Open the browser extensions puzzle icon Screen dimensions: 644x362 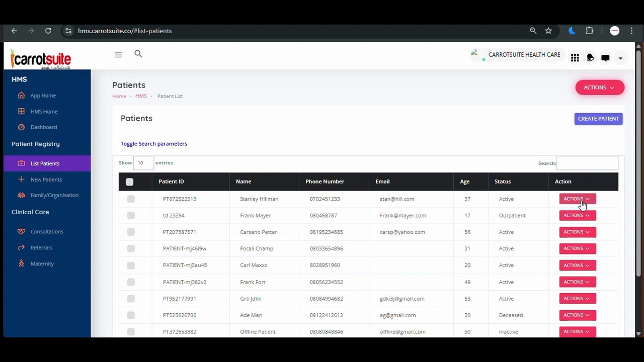(590, 31)
